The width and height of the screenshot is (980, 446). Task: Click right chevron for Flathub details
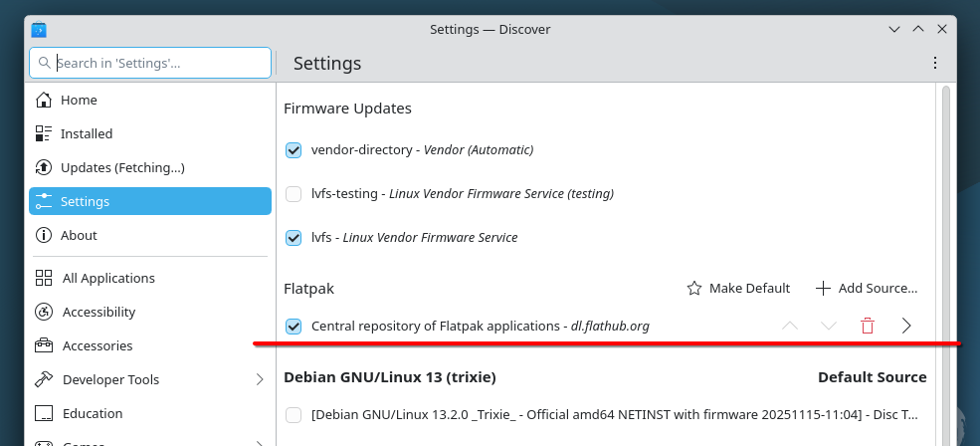(x=906, y=326)
